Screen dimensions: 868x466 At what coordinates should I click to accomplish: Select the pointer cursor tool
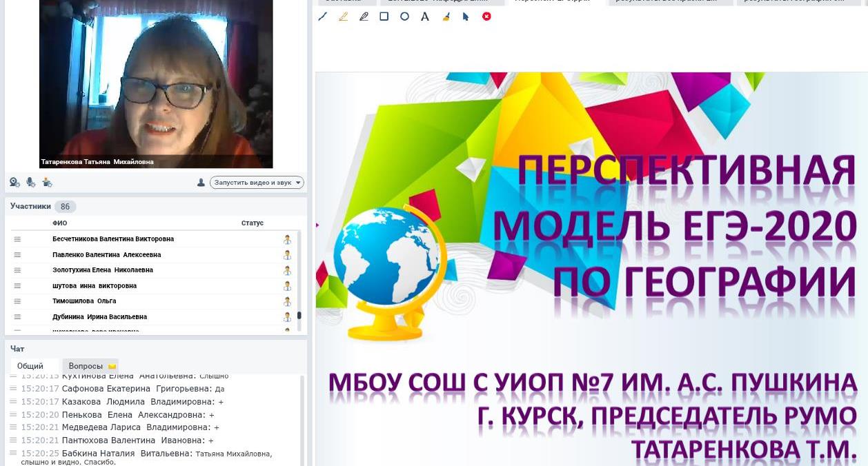pyautogui.click(x=466, y=17)
